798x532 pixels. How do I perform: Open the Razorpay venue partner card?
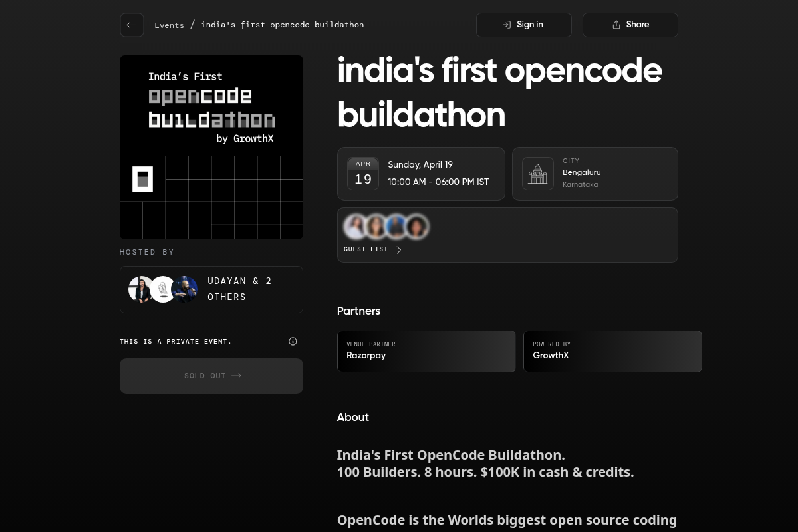click(426, 351)
